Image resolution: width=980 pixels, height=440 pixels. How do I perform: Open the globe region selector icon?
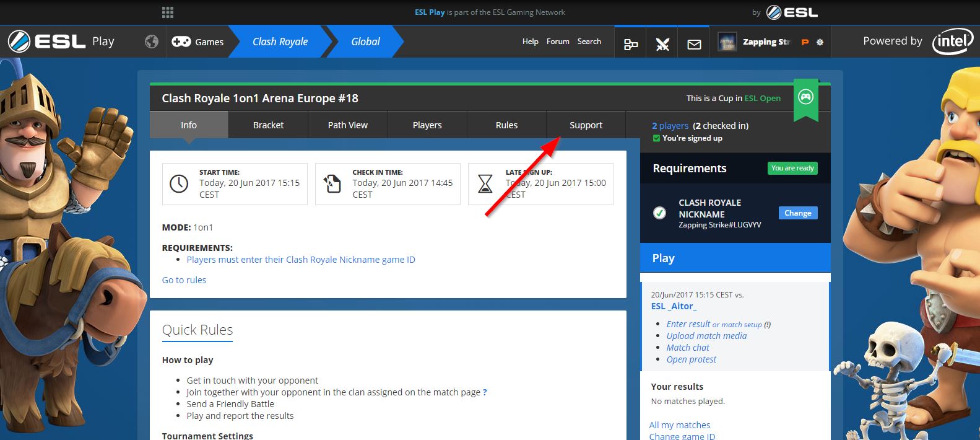(x=152, y=42)
